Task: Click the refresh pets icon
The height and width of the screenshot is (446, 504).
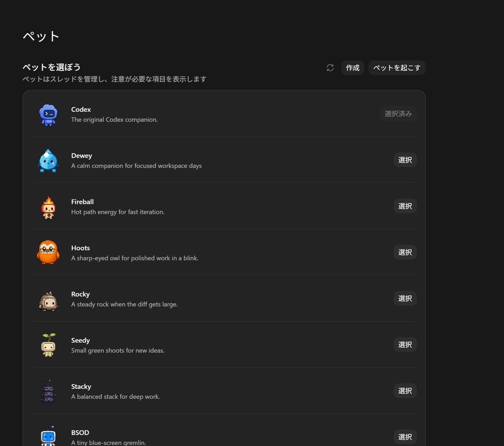Action: tap(330, 68)
